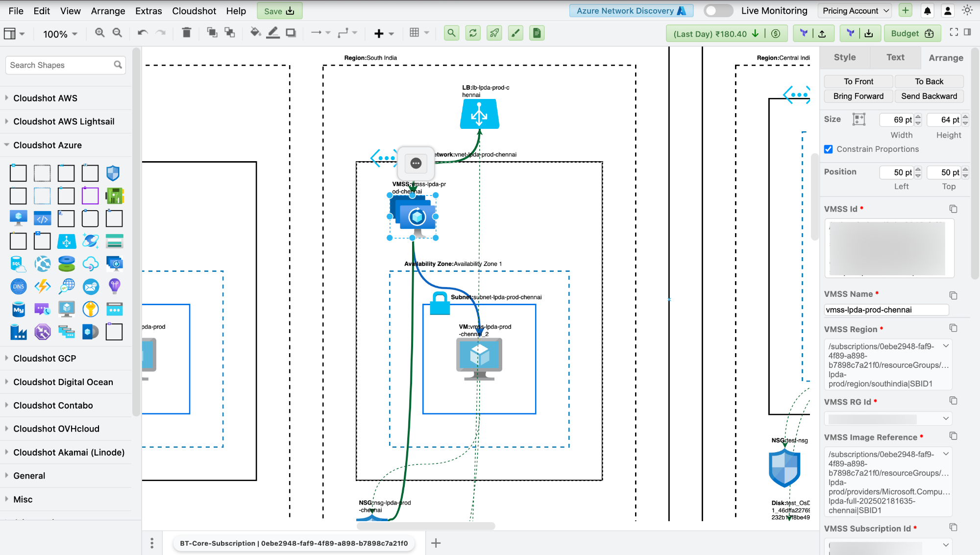Collapse the right format panel
The width and height of the screenshot is (980, 555).
[967, 32]
